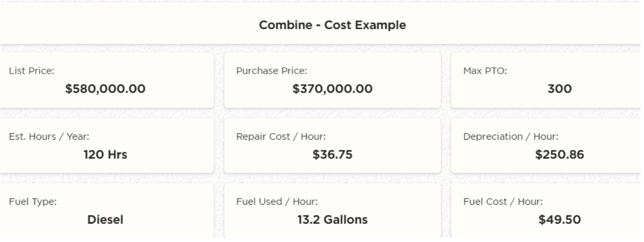The image size is (644, 242).
Task: Click the Max PTO value 300
Action: click(559, 89)
